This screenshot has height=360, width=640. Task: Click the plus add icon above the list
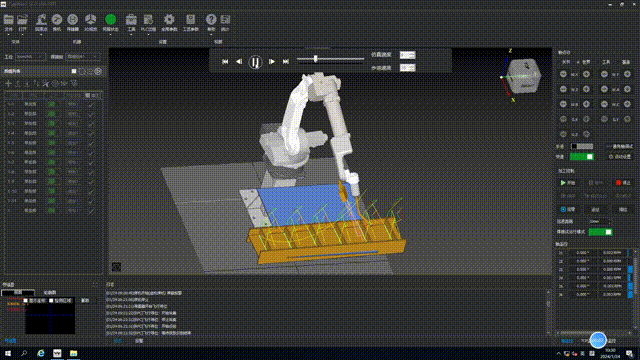click(x=8, y=84)
